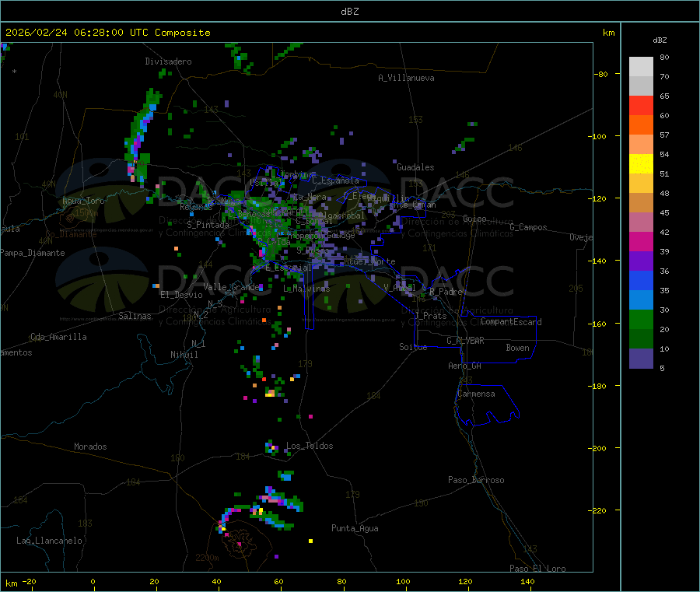This screenshot has width=700, height=592.
Task: Click the Carmensa map label
Action: pyautogui.click(x=476, y=394)
